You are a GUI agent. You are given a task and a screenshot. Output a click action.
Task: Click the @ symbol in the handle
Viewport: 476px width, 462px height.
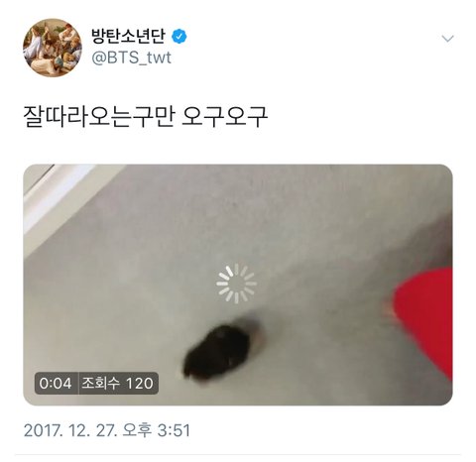[98, 58]
